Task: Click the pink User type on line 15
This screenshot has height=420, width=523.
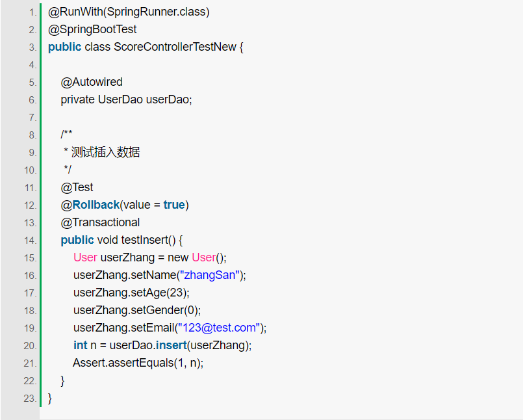Action: 85,257
